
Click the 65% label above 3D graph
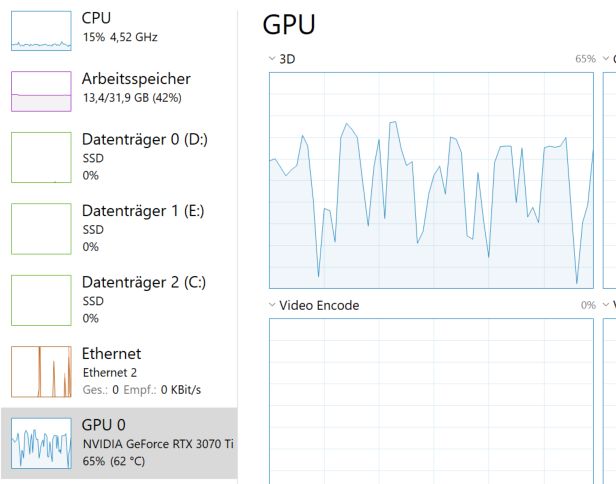(585, 59)
